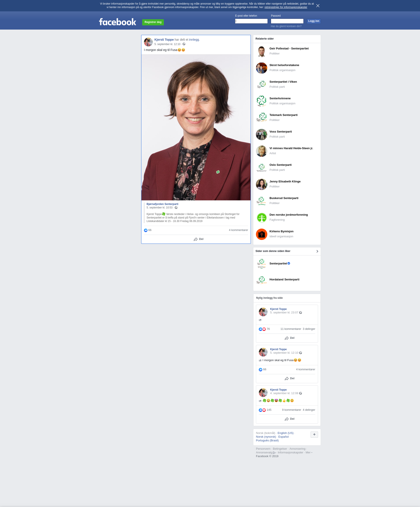Switch language to English (US)
This screenshot has height=507, width=420.
(x=285, y=433)
